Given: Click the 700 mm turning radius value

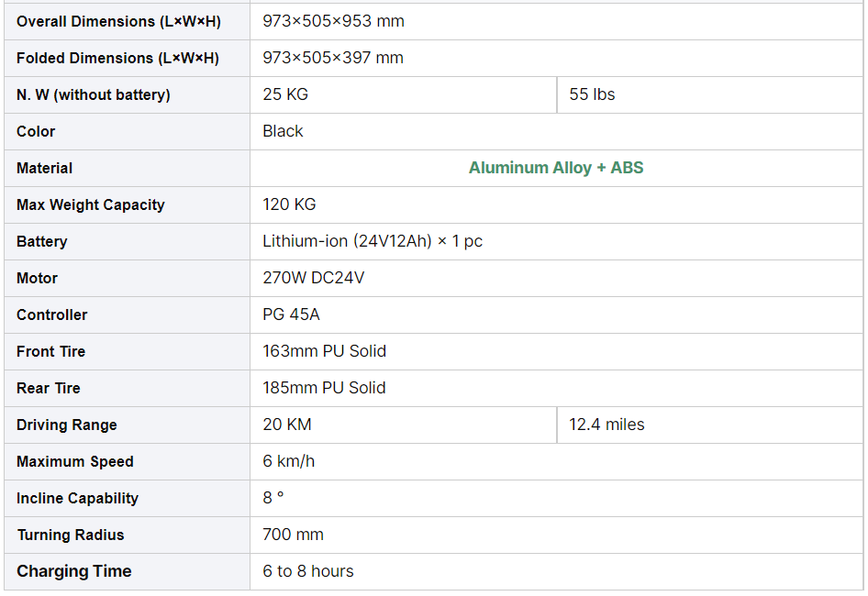Looking at the screenshot, I should coord(293,535).
